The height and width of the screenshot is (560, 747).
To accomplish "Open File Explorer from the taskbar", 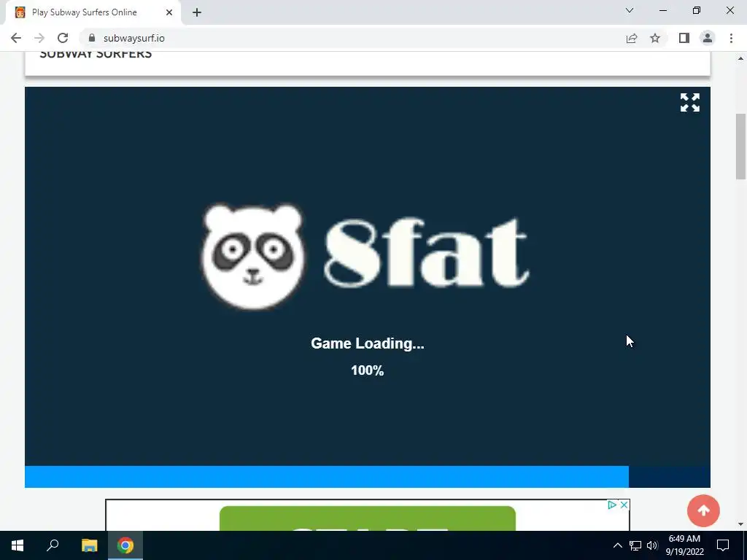I will tap(89, 545).
